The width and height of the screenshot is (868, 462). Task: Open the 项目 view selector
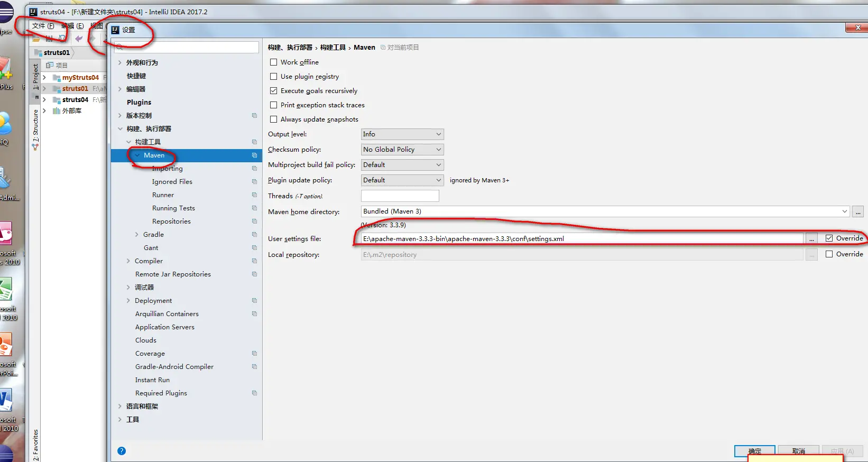point(57,66)
